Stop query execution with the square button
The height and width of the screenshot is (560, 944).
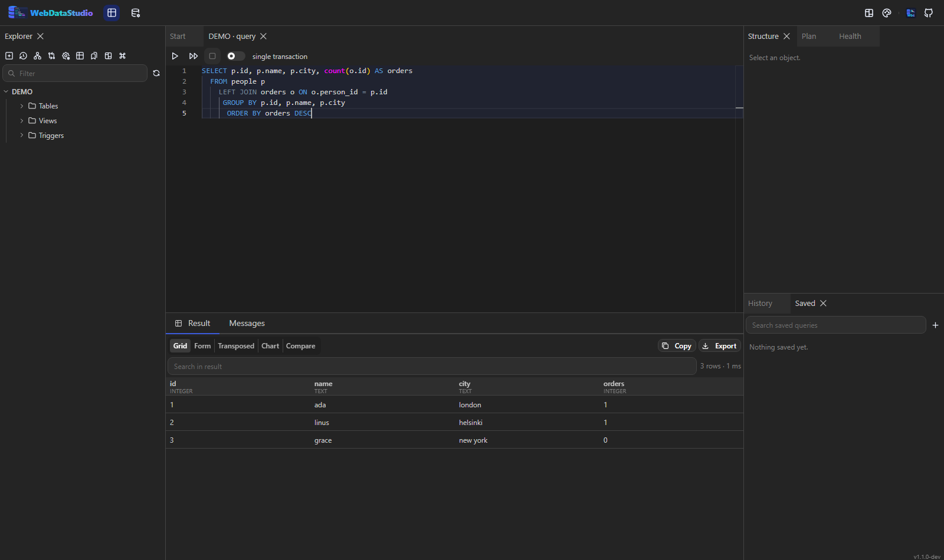212,56
